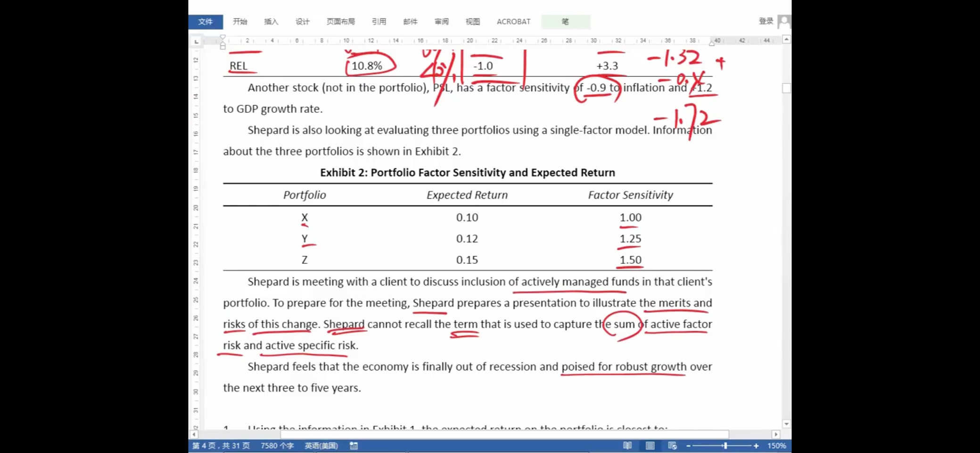Click portfolio 'Y' cell

[x=305, y=239]
